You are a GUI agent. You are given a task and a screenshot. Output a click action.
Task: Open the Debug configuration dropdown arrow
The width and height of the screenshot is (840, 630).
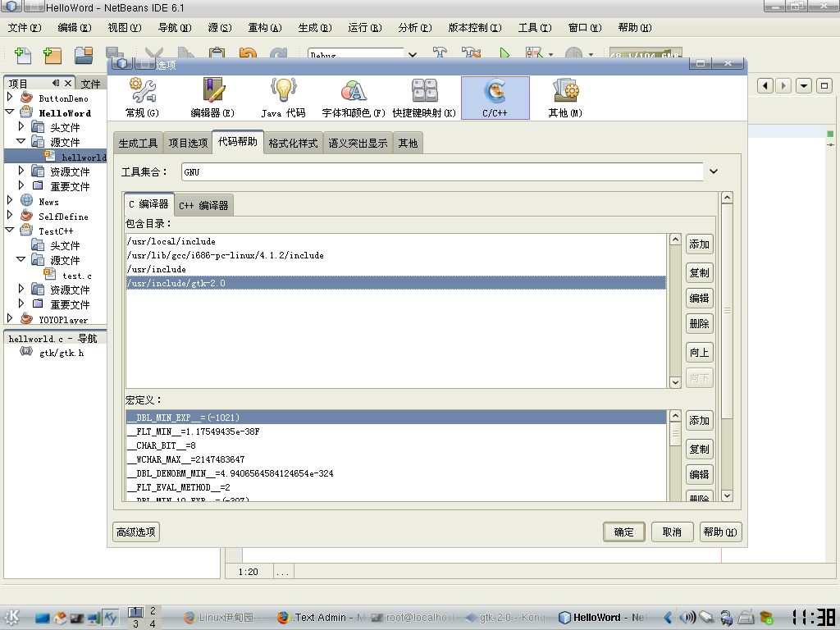(x=412, y=54)
